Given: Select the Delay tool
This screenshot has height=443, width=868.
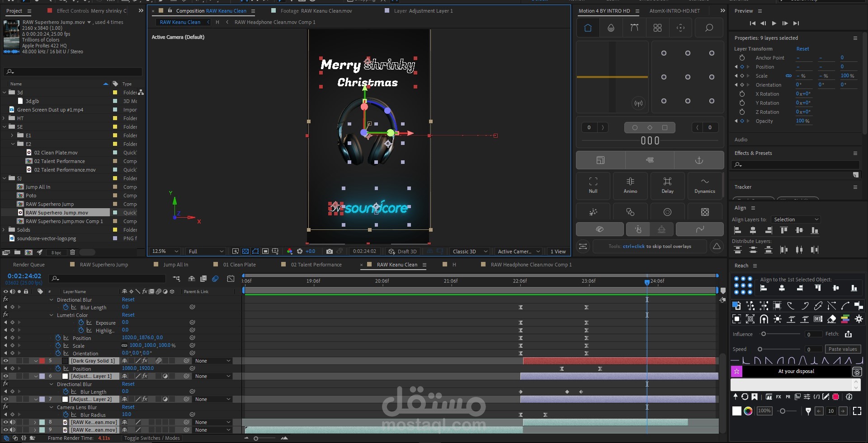Looking at the screenshot, I should [667, 185].
